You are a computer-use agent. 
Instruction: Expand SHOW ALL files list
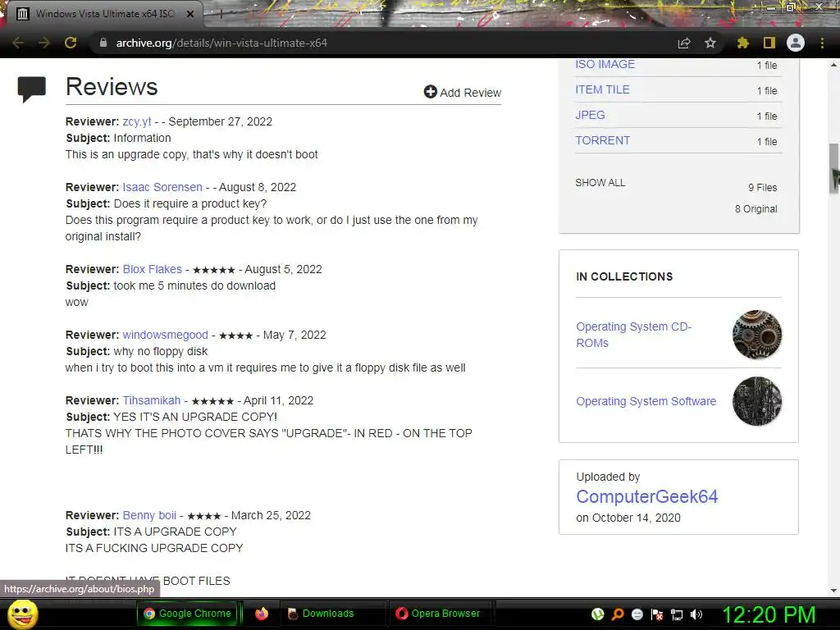pyautogui.click(x=600, y=183)
